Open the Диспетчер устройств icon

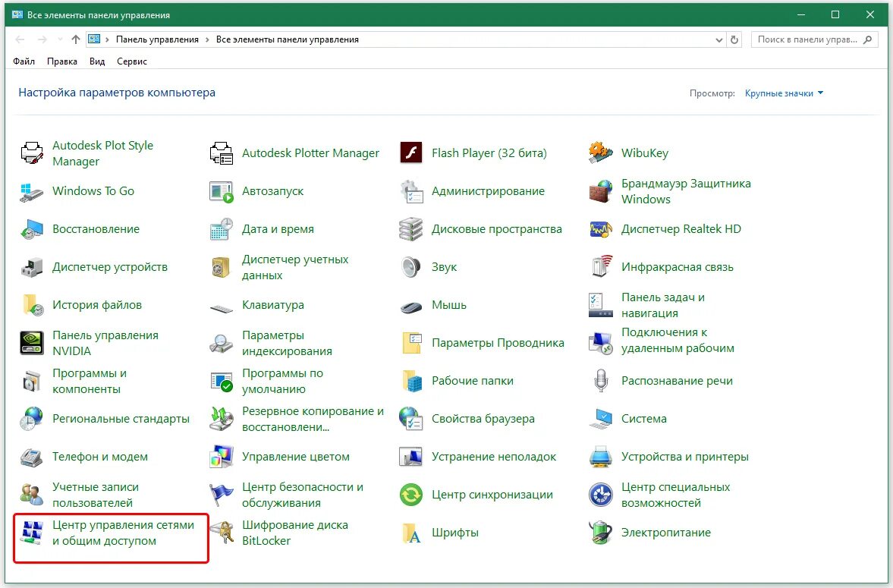[32, 267]
